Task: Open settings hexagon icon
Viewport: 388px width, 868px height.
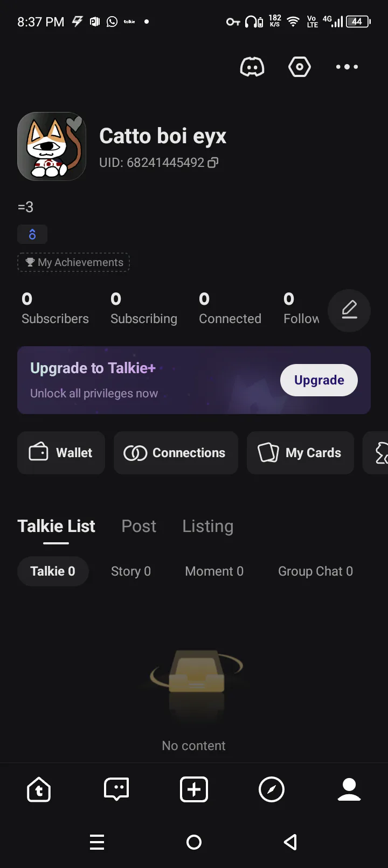Action: click(x=300, y=67)
